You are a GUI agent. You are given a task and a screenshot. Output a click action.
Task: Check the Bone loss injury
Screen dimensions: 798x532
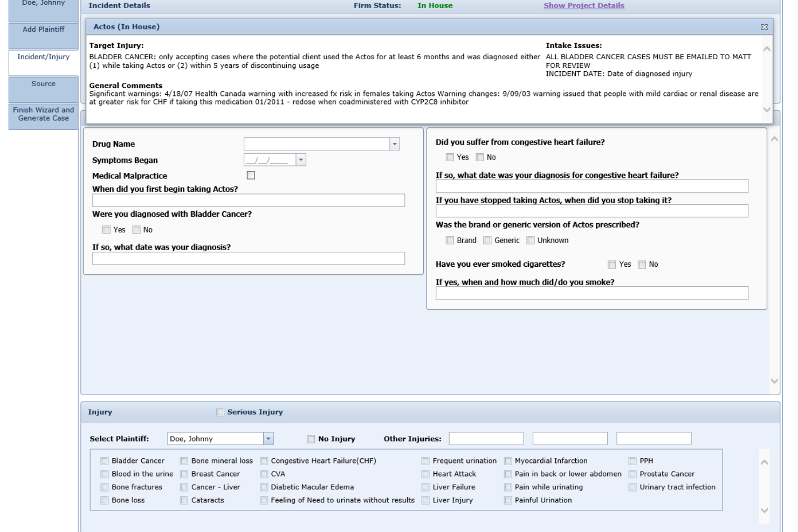105,501
